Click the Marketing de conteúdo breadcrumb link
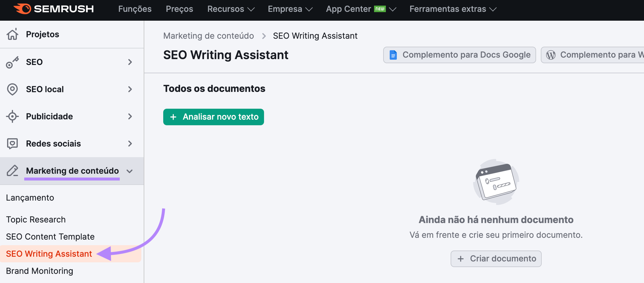 pyautogui.click(x=209, y=36)
